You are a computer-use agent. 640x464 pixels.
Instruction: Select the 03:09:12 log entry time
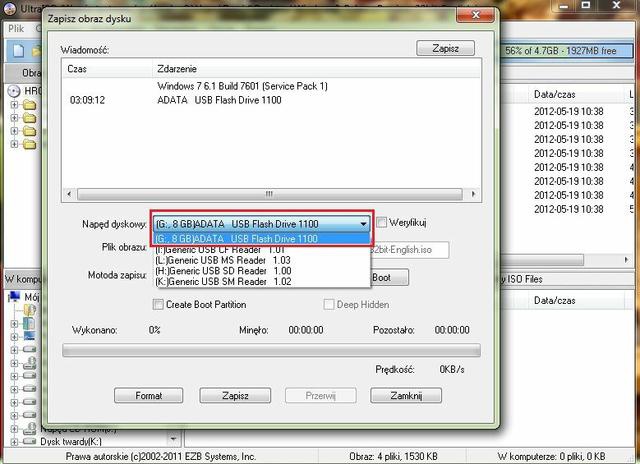click(87, 100)
